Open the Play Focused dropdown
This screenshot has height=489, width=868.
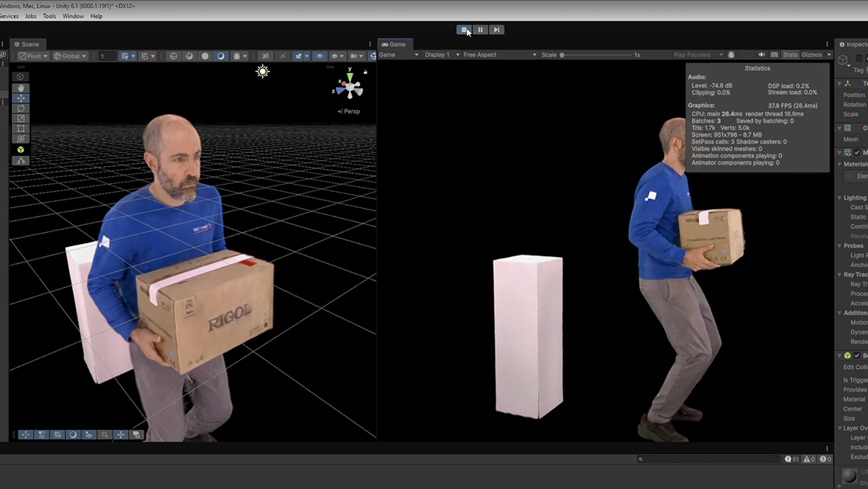tap(698, 55)
